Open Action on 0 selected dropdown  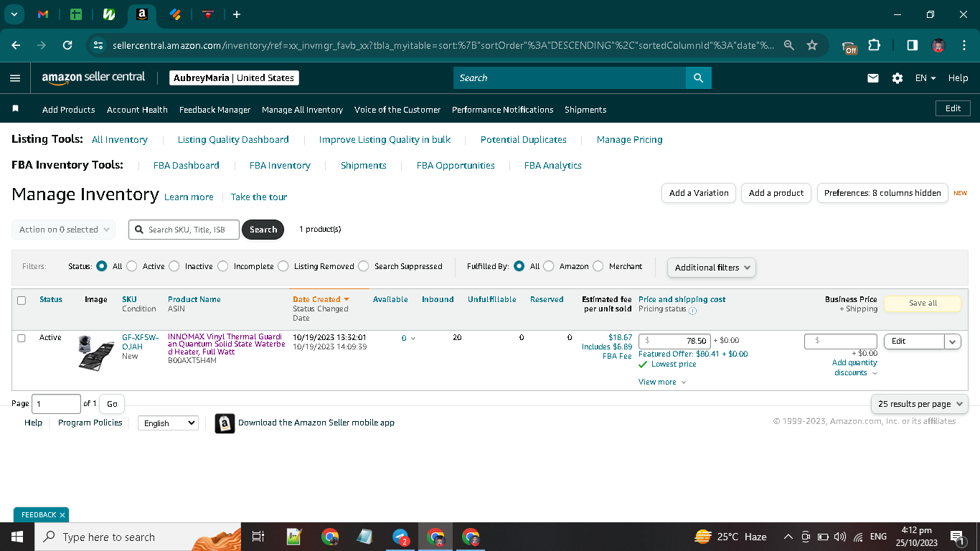63,230
